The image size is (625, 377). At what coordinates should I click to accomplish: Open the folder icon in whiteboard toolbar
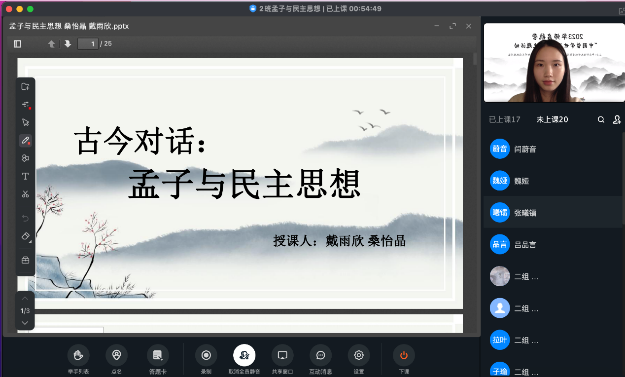click(x=26, y=86)
